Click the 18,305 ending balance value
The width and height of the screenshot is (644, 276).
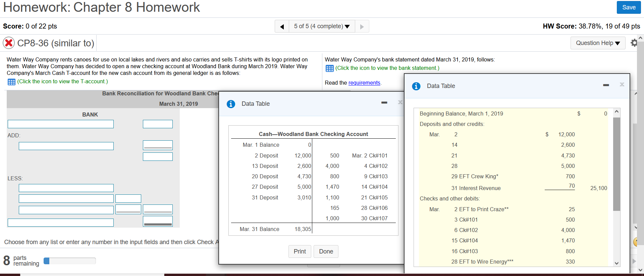click(303, 229)
